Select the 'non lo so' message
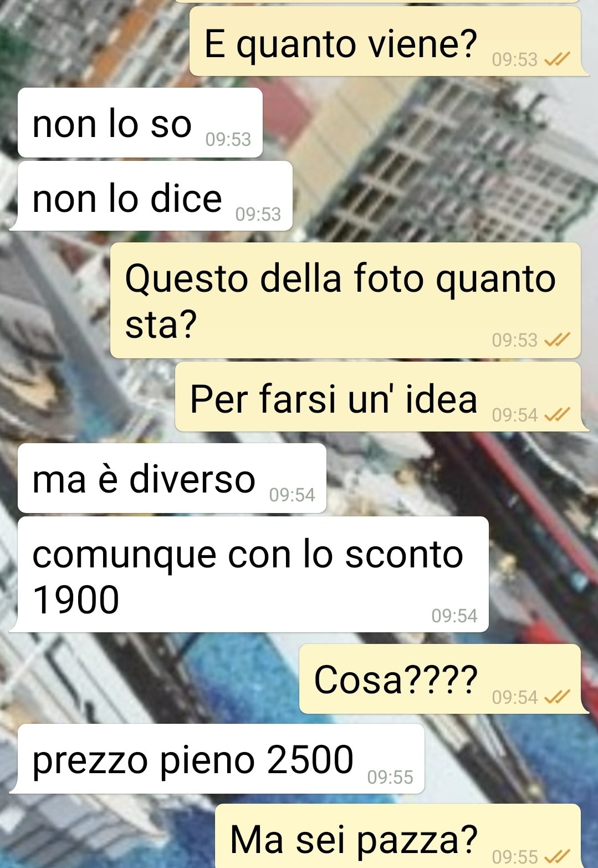This screenshot has width=598, height=868. tap(140, 123)
